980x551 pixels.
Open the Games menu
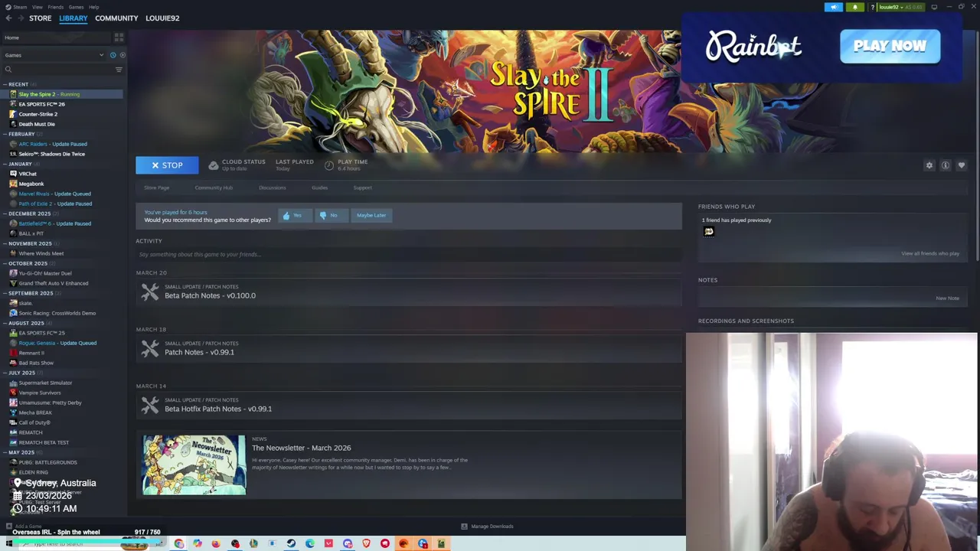[76, 7]
